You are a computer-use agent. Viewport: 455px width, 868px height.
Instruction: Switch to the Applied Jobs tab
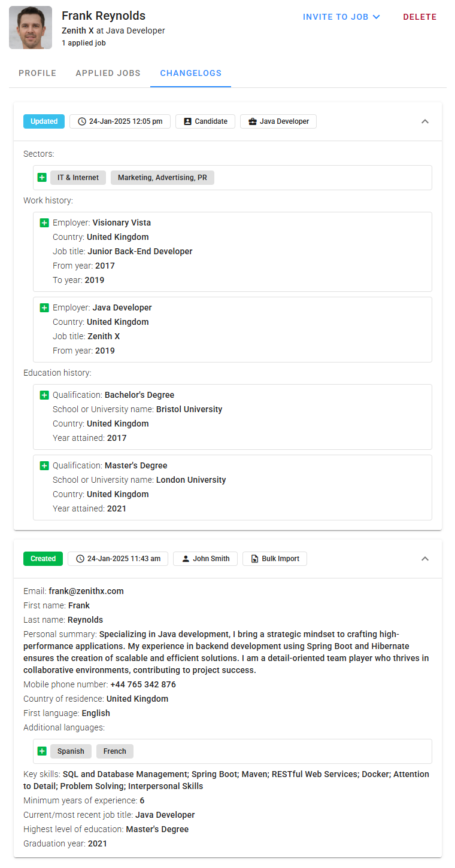click(x=108, y=72)
